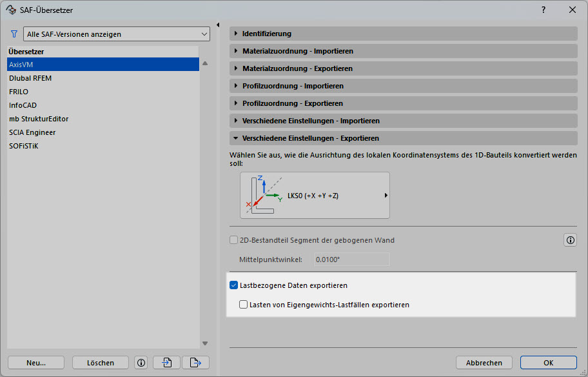Close the SAF-Übersetzer dialog

tap(573, 10)
